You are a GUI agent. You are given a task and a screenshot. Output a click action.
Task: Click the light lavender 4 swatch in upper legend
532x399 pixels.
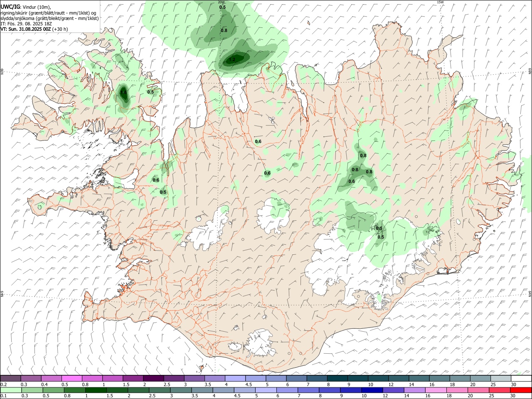pyautogui.click(x=235, y=379)
